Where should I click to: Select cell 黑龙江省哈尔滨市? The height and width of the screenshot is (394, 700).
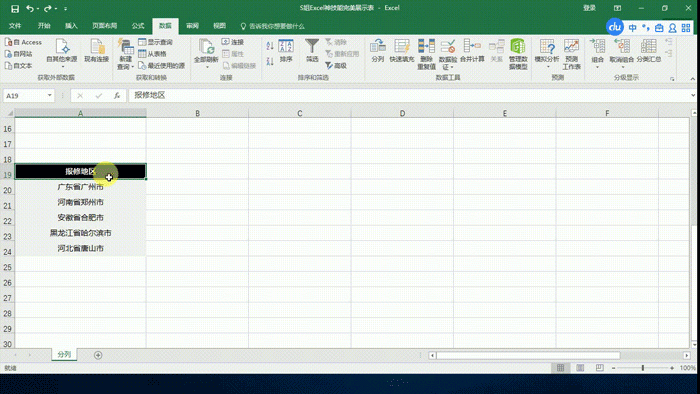tap(80, 233)
